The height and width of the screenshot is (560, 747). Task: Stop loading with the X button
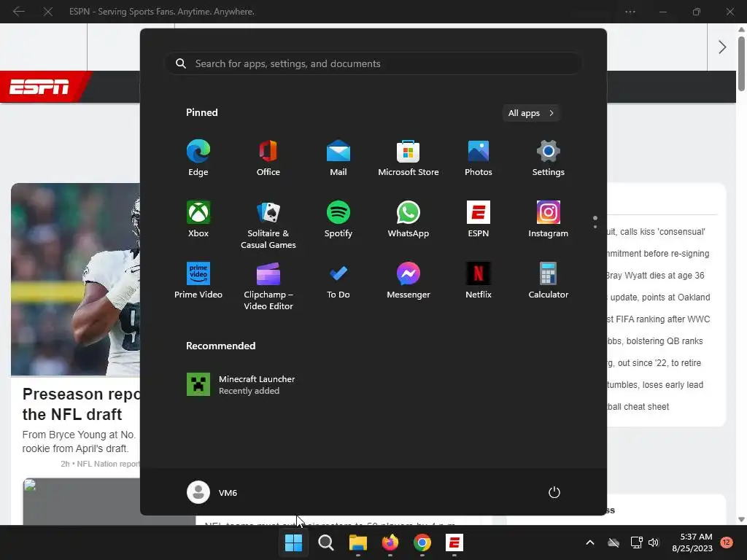tap(48, 12)
